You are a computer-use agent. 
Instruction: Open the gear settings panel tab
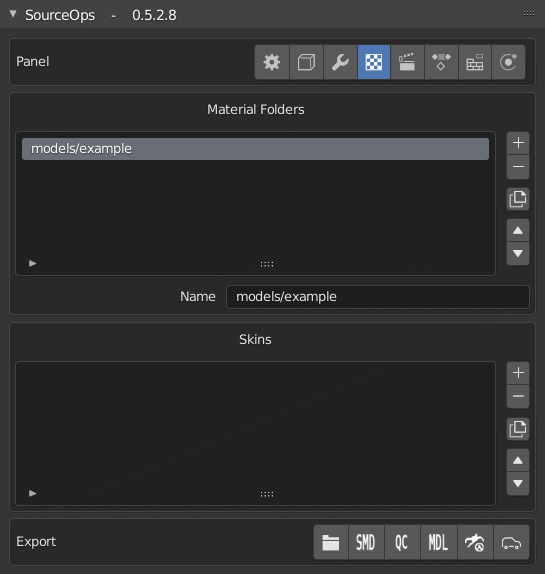tap(272, 62)
